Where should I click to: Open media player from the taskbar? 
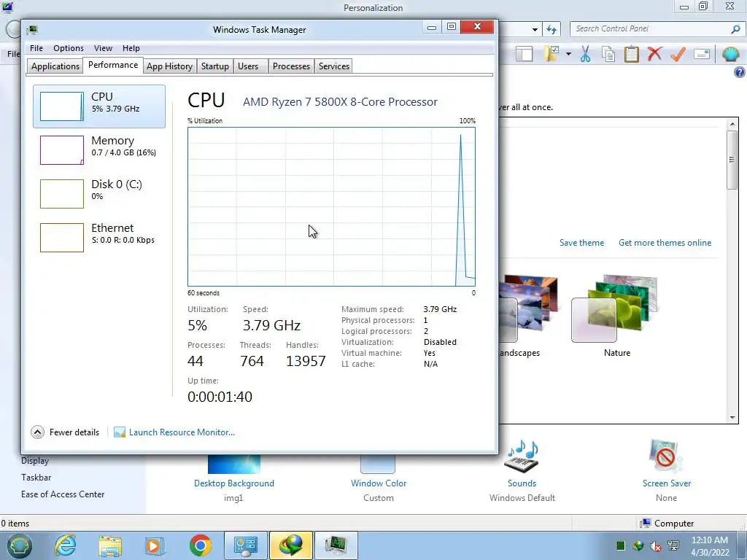154,545
